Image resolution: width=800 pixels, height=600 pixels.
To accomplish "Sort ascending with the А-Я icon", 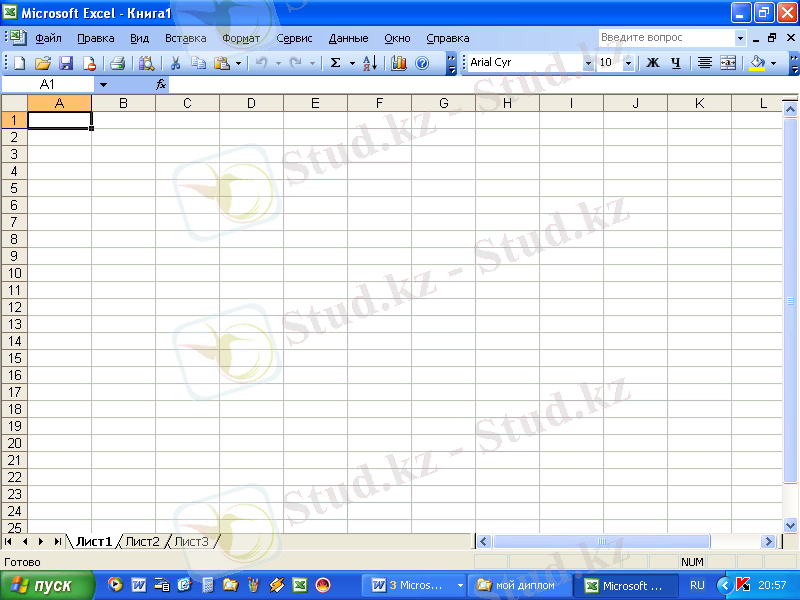I will [370, 63].
